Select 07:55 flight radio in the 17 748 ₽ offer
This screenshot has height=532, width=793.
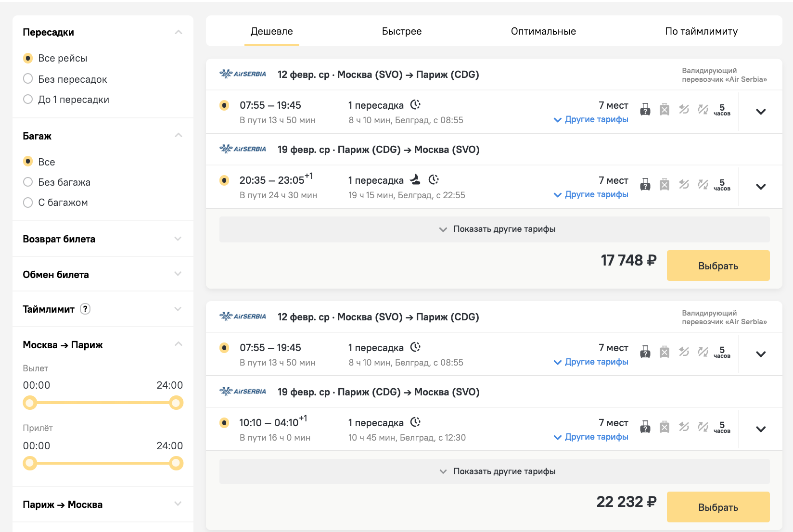(224, 105)
